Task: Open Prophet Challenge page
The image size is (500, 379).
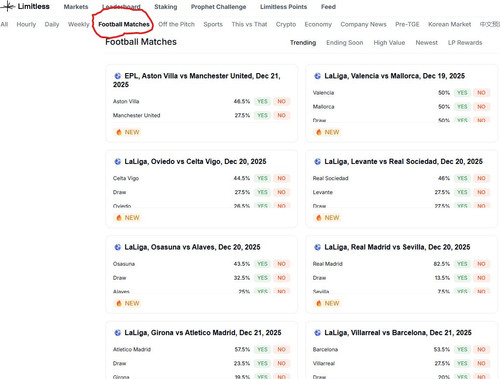Action: tap(218, 7)
